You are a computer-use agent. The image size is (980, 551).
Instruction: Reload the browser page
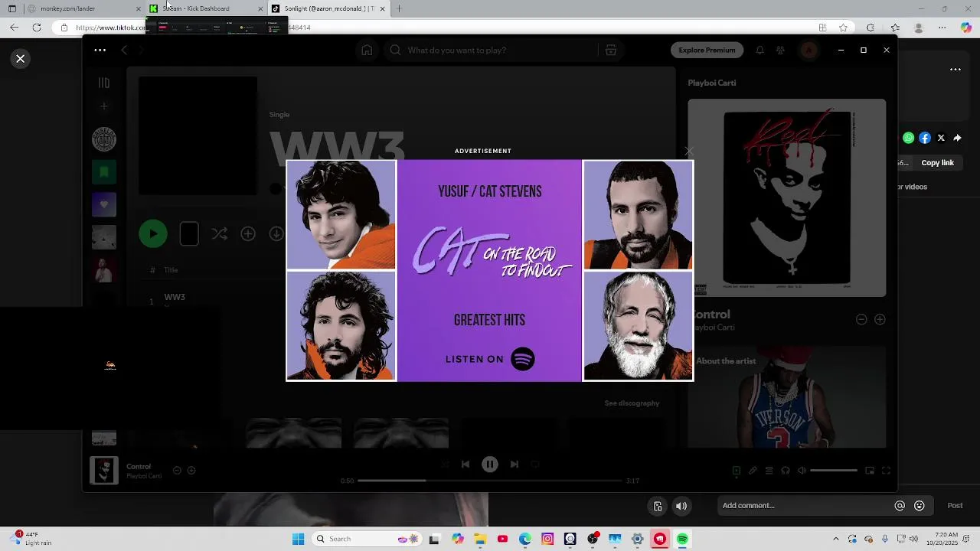click(37, 28)
